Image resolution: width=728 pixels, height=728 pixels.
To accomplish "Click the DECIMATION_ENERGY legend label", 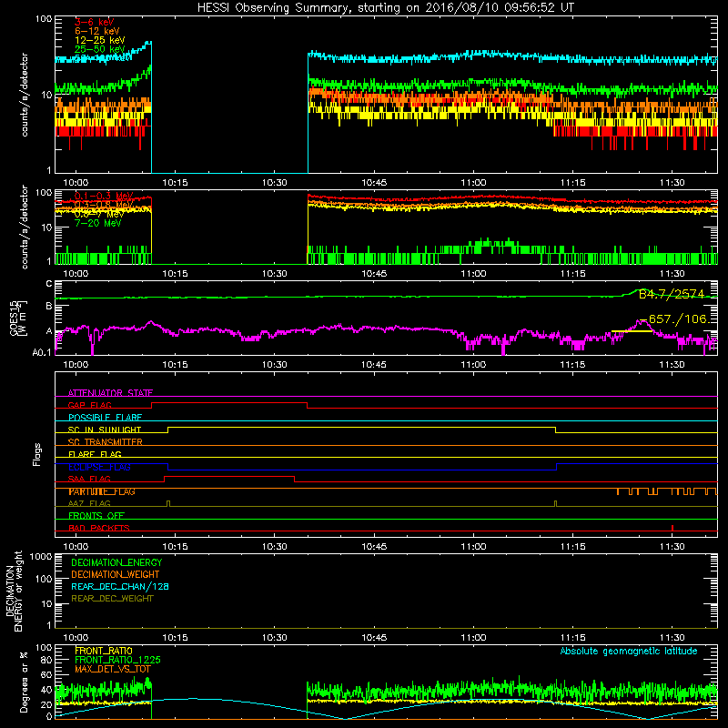I will click(x=116, y=562).
